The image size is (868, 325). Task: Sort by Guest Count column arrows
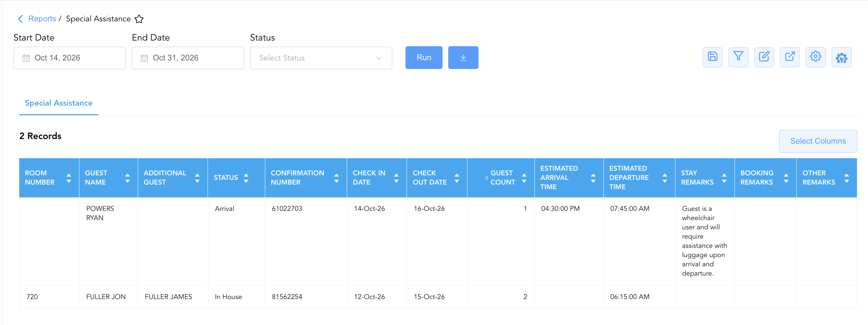pos(524,178)
